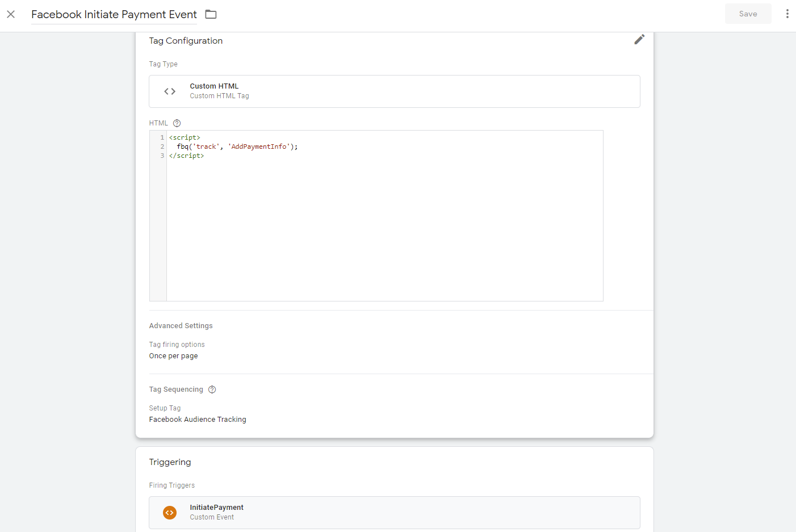Select the Facebook Audience Tracking setup tag
This screenshot has height=532, width=796.
click(x=198, y=420)
